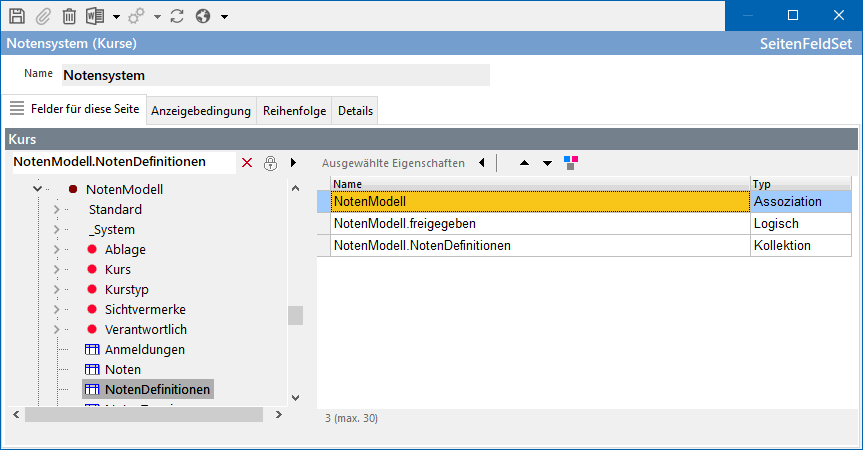Move selected property down
The height and width of the screenshot is (450, 863).
pyautogui.click(x=547, y=162)
